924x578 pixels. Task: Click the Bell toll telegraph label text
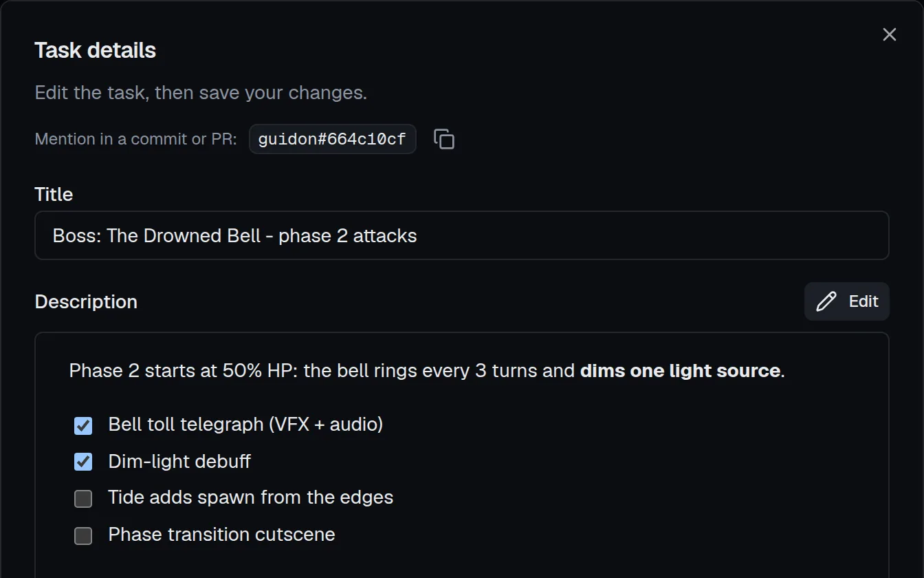point(245,424)
